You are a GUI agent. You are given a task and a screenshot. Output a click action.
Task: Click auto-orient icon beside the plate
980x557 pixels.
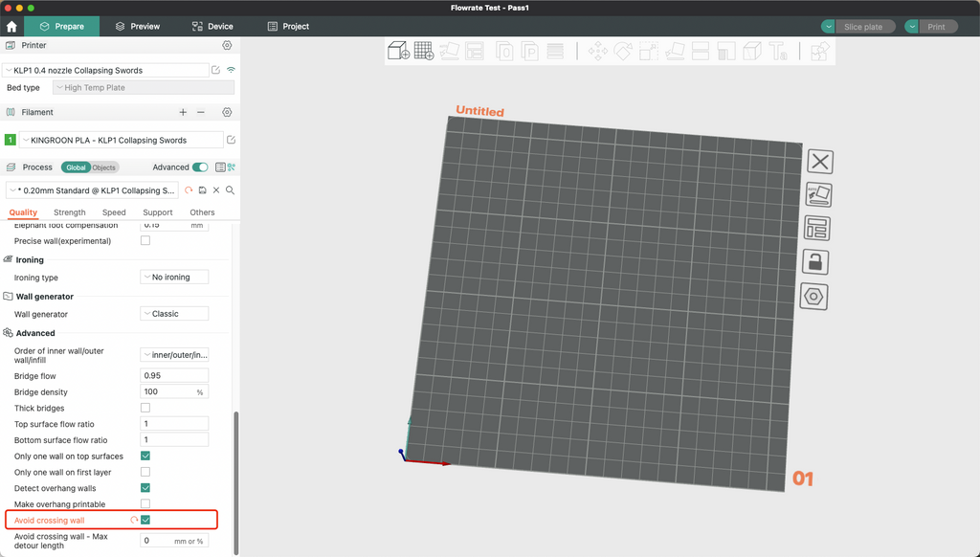pos(817,195)
